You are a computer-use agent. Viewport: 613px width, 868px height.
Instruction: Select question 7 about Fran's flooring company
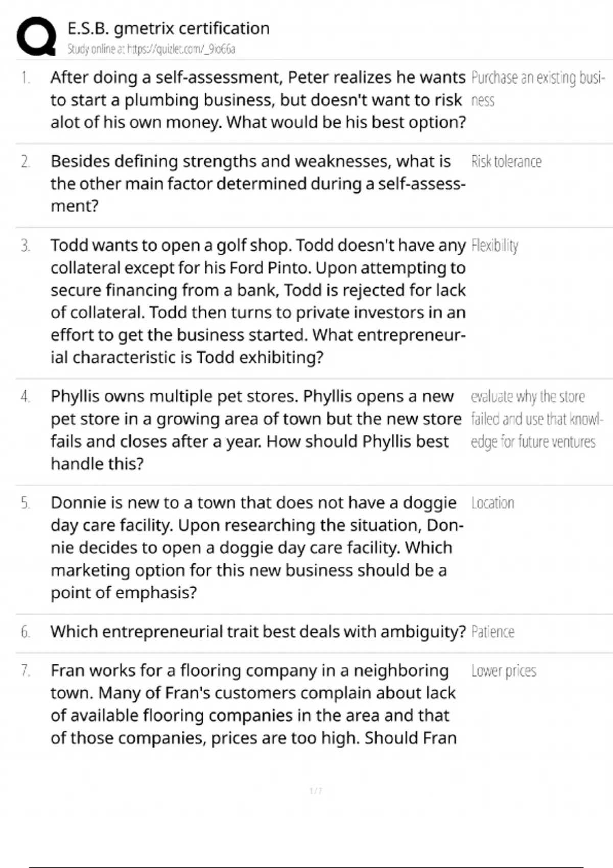253,704
